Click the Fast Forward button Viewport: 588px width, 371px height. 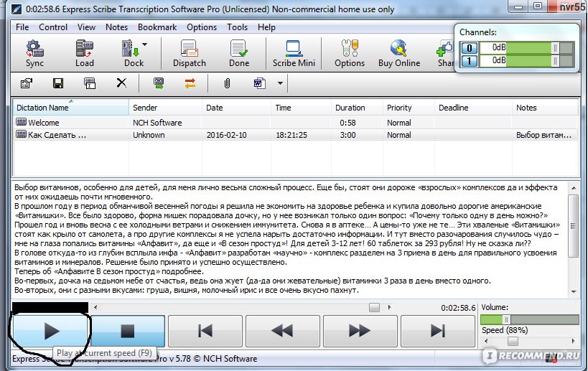(360, 332)
